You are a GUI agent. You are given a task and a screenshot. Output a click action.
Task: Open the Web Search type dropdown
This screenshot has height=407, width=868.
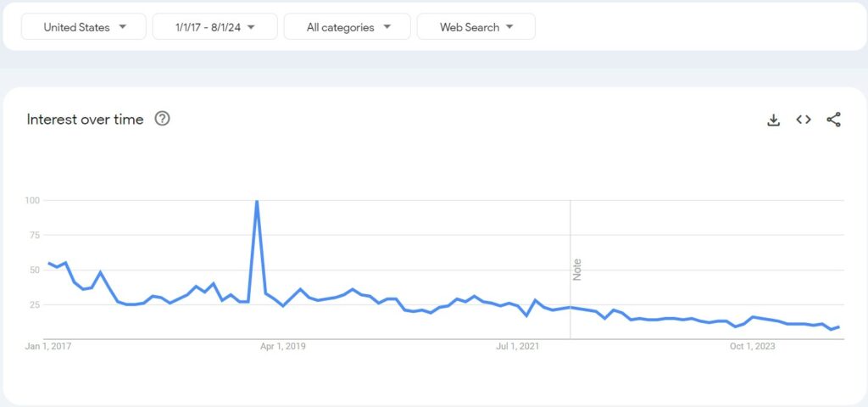click(x=476, y=26)
